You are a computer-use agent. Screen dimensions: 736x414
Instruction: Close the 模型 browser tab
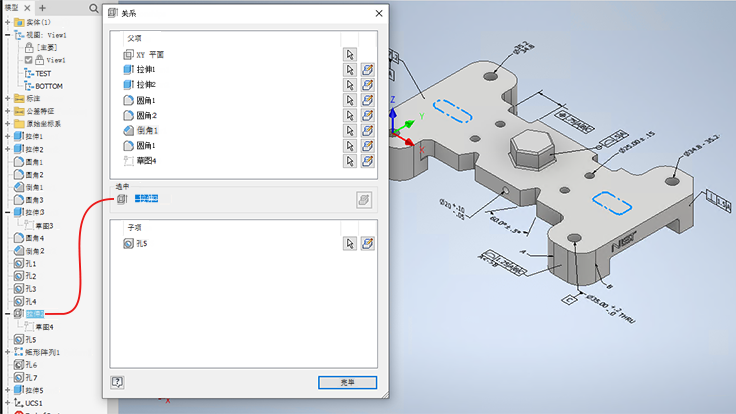coord(27,8)
